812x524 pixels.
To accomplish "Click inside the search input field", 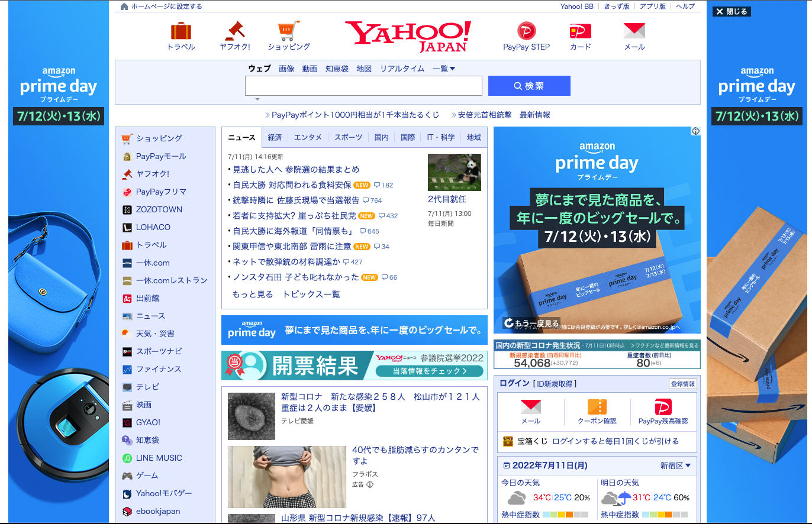I will click(363, 86).
